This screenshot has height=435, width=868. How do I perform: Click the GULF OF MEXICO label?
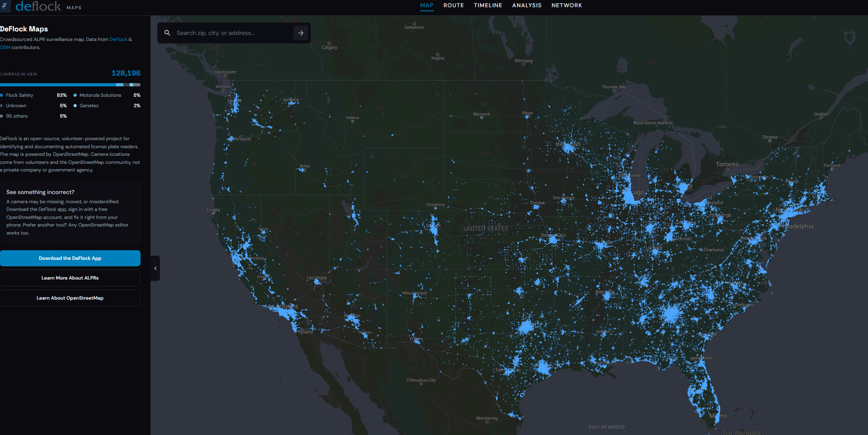click(x=607, y=427)
